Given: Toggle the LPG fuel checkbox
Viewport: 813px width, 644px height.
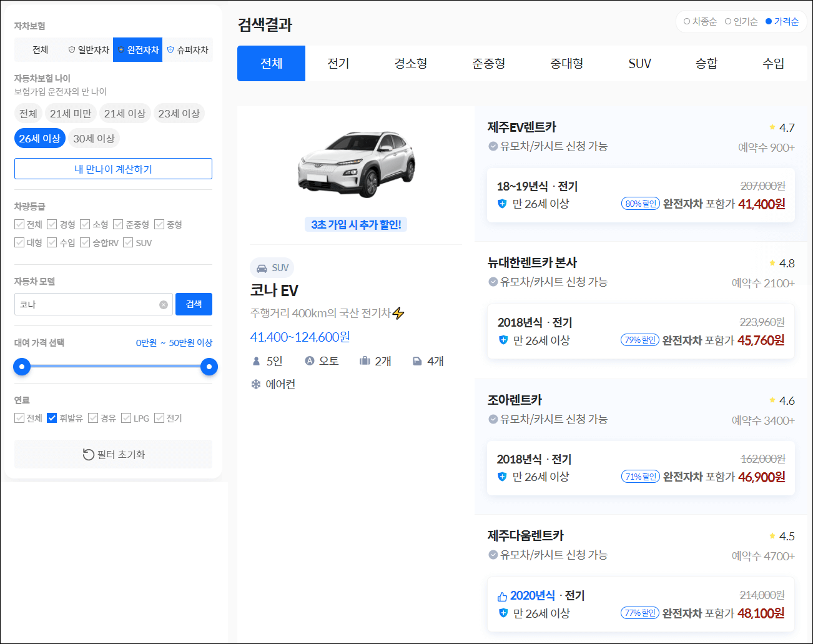Looking at the screenshot, I should (x=126, y=418).
